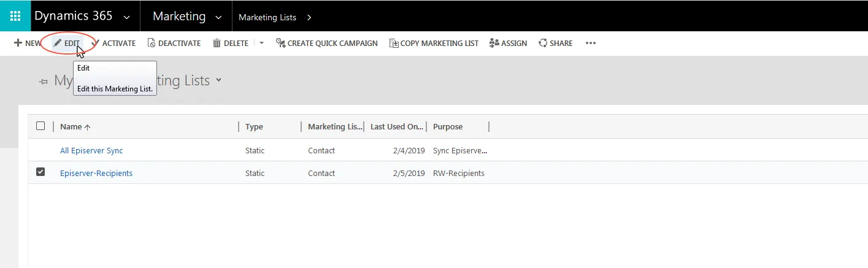This screenshot has width=868, height=268.
Task: Pin the current view with pin icon
Action: [x=43, y=81]
